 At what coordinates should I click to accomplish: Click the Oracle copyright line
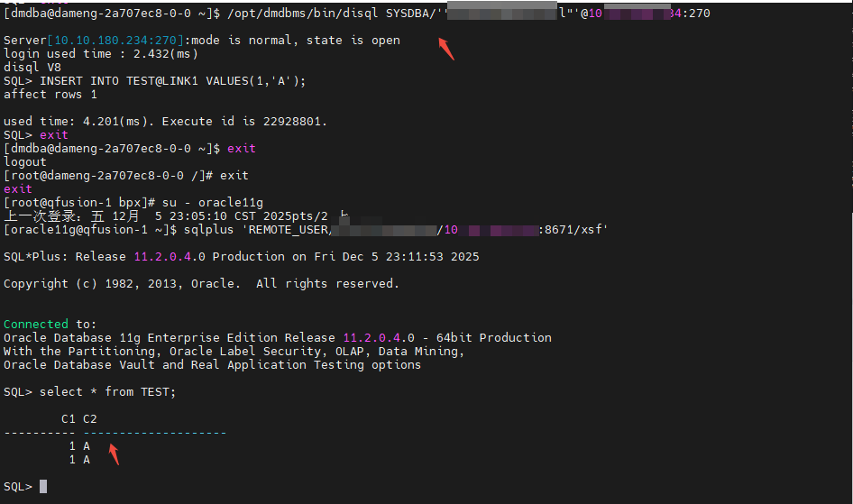201,284
